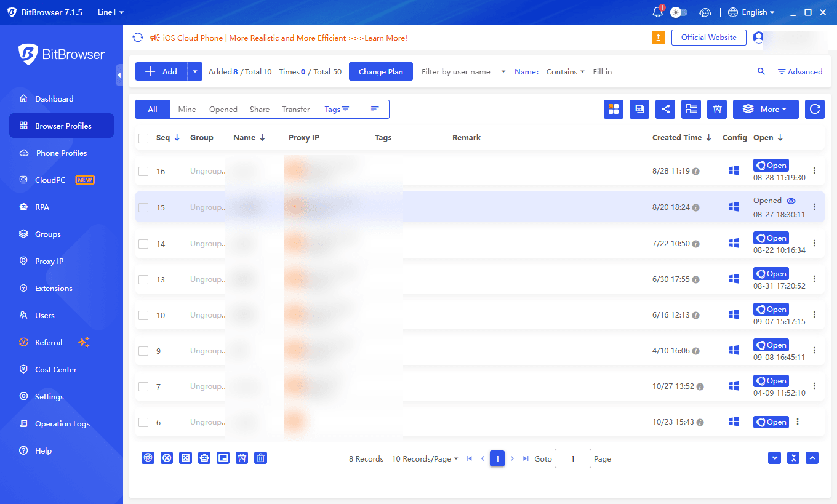Tick the checkbox for profile 13
This screenshot has width=837, height=504.
tap(143, 279)
